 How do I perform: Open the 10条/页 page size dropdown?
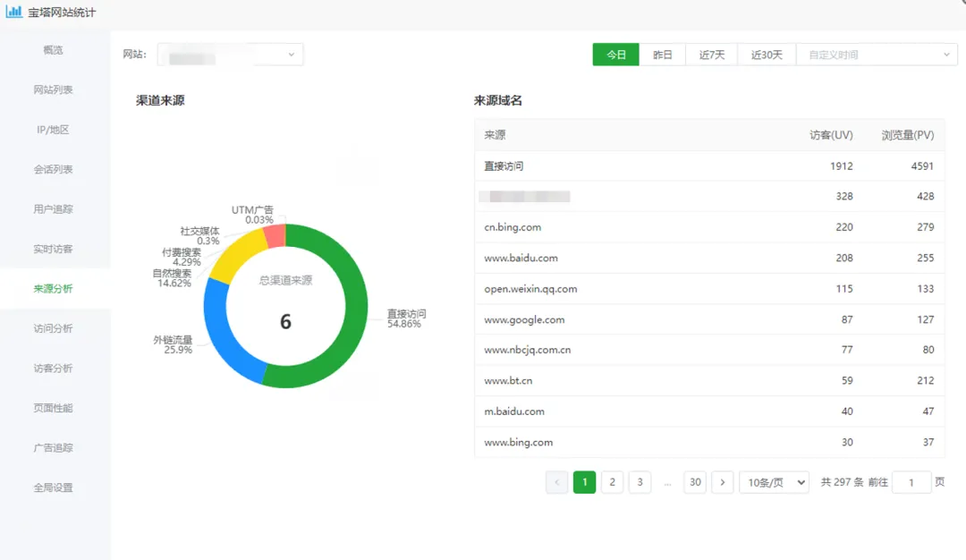(775, 482)
